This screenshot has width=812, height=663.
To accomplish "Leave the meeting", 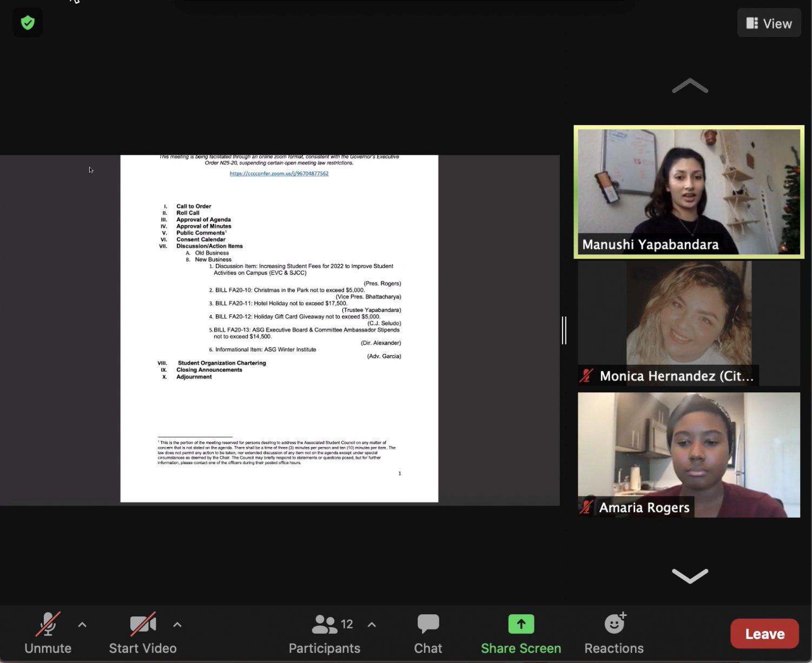I will tap(764, 634).
